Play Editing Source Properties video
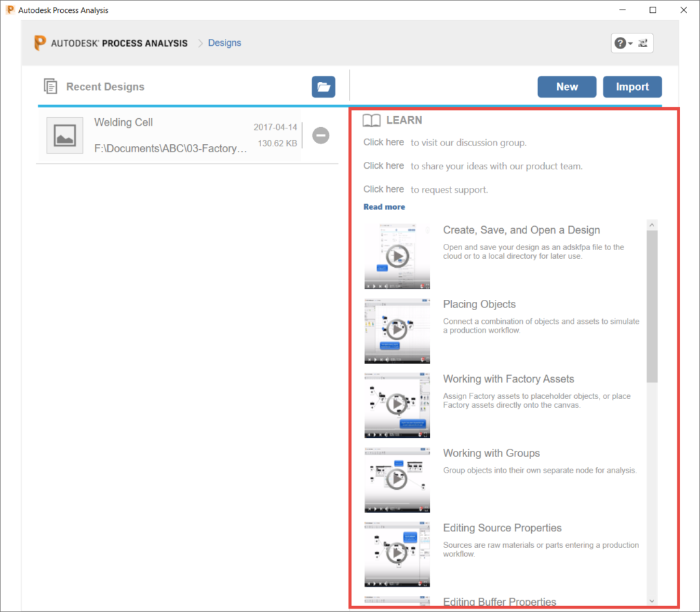The height and width of the screenshot is (612, 700). click(x=397, y=554)
